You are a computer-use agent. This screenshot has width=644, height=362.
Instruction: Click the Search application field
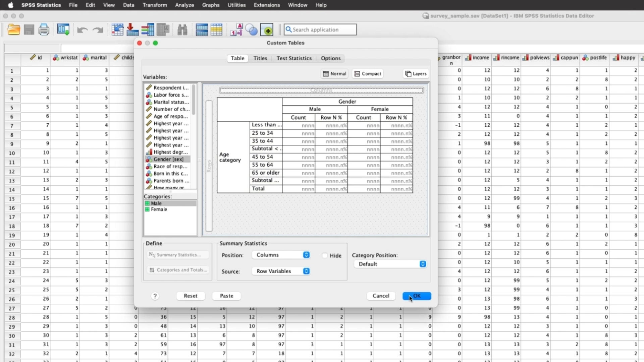[320, 29]
